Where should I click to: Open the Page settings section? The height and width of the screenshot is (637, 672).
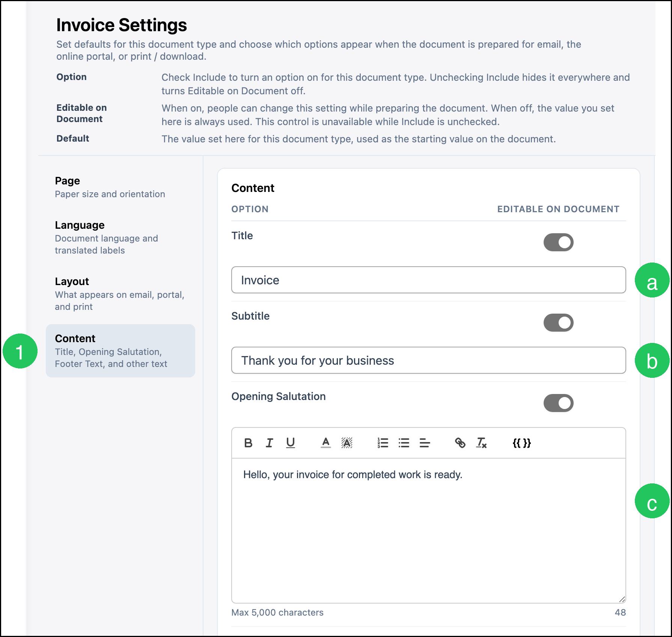pos(120,187)
